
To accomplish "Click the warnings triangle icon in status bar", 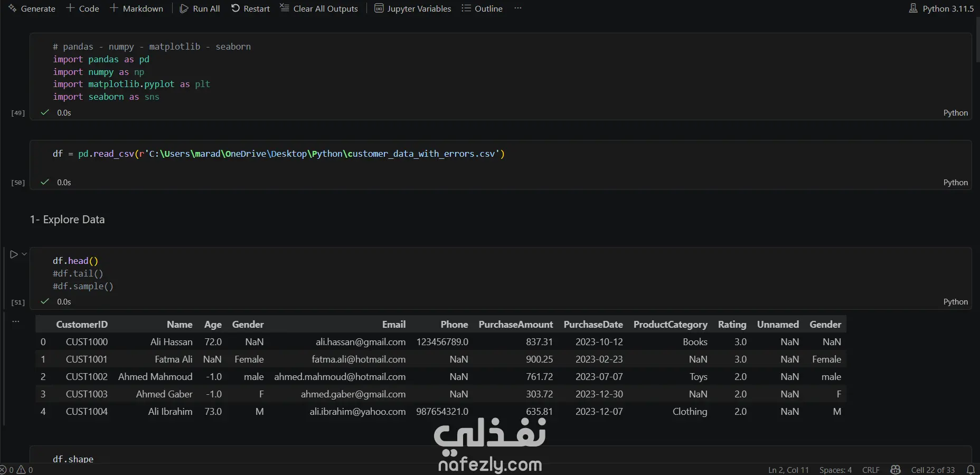I will click(x=21, y=470).
